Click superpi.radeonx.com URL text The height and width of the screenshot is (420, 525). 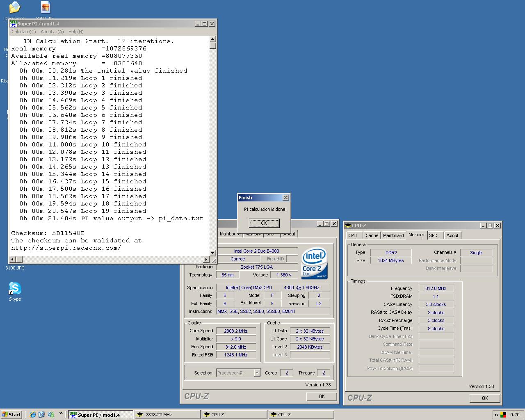coord(66,248)
